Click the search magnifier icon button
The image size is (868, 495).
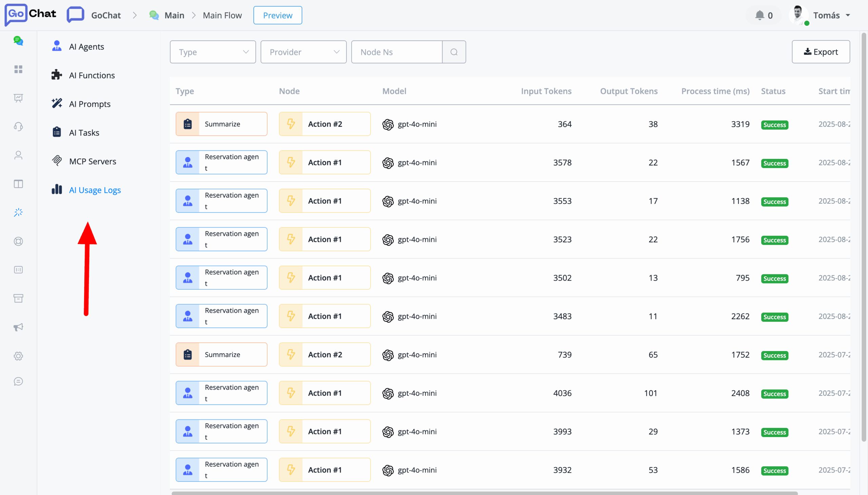[x=454, y=52]
